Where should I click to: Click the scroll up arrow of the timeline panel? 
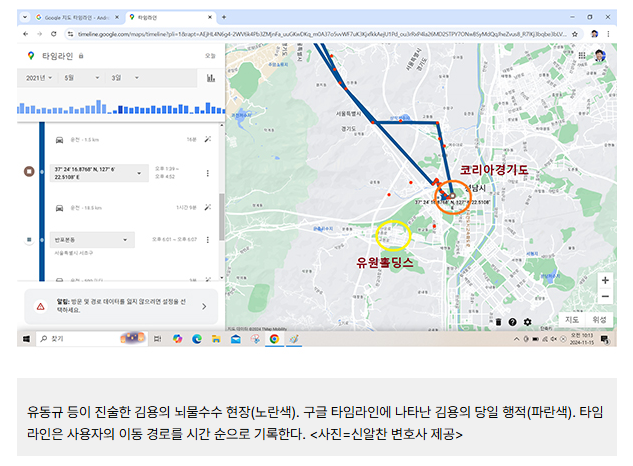point(222,126)
